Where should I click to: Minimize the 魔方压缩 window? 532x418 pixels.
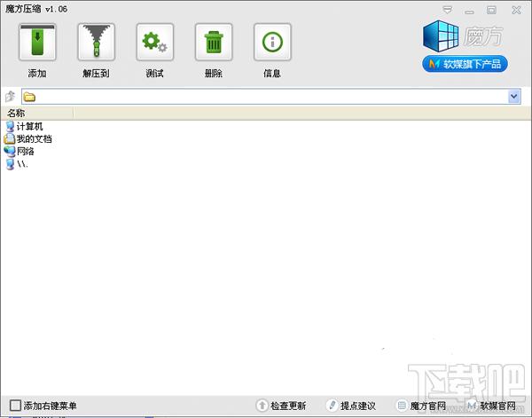(x=470, y=11)
